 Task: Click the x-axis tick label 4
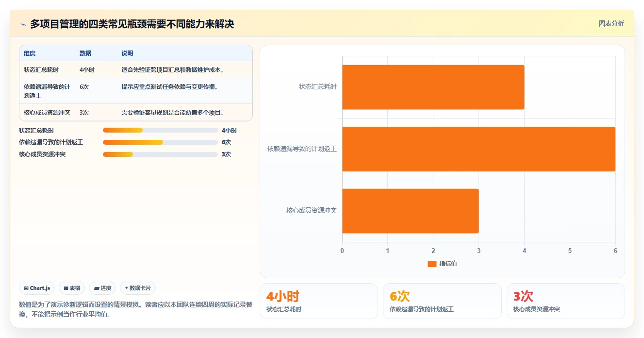(x=524, y=251)
